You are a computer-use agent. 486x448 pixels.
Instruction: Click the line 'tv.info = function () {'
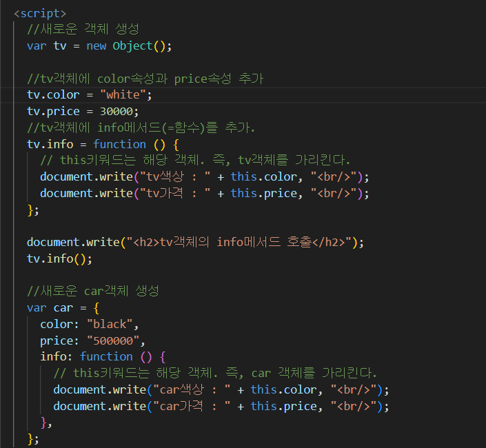[103, 144]
